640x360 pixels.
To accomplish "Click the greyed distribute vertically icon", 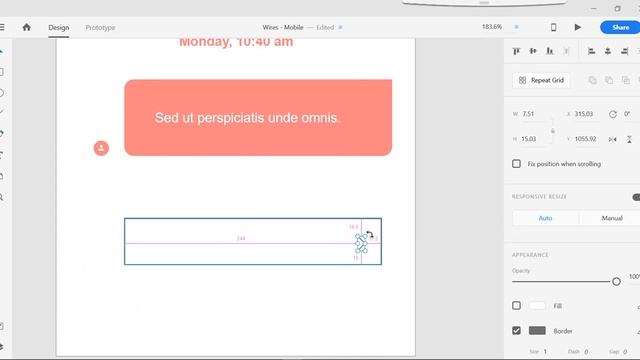I will click(x=567, y=51).
